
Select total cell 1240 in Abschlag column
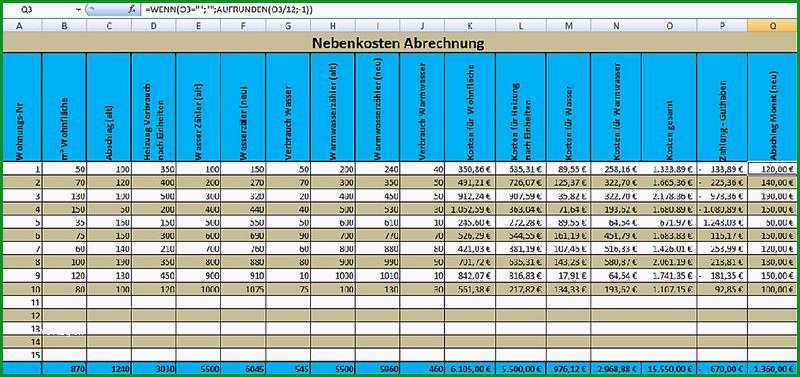click(109, 368)
